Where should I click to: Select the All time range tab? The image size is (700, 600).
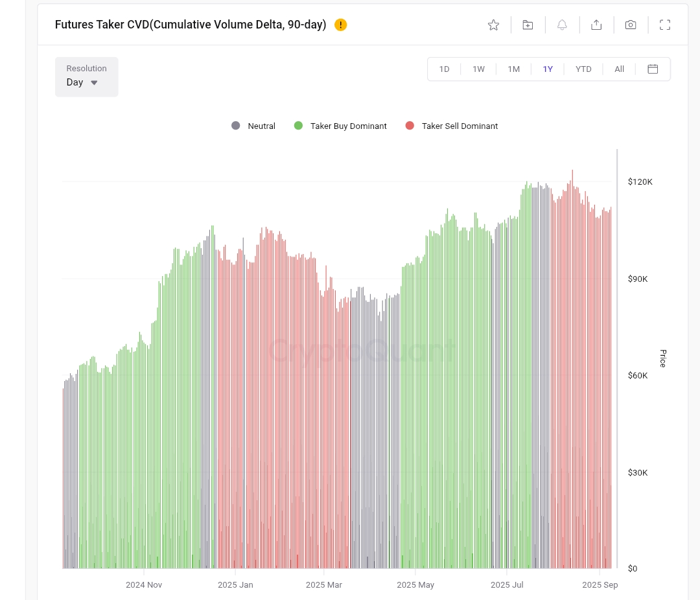point(619,69)
